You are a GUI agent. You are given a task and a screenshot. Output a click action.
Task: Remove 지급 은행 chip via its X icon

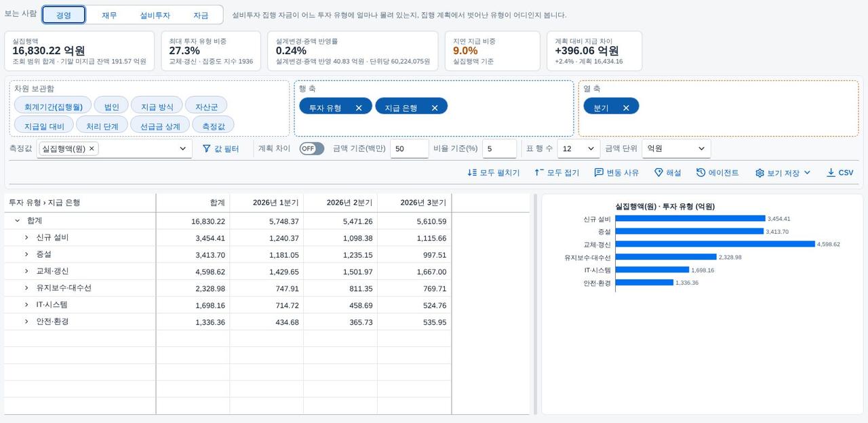[435, 108]
